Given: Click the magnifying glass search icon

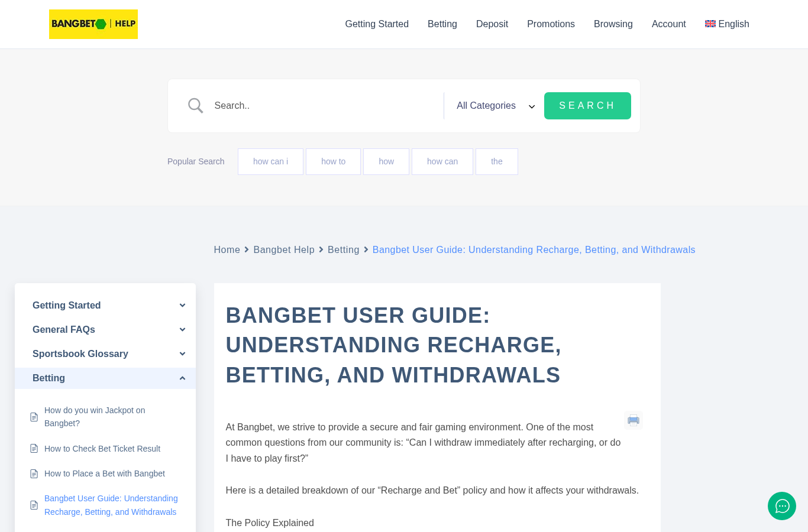Looking at the screenshot, I should coord(196,106).
